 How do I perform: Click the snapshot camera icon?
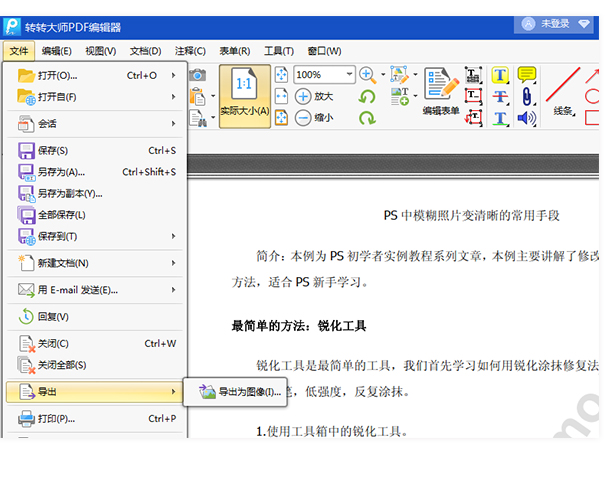click(198, 75)
